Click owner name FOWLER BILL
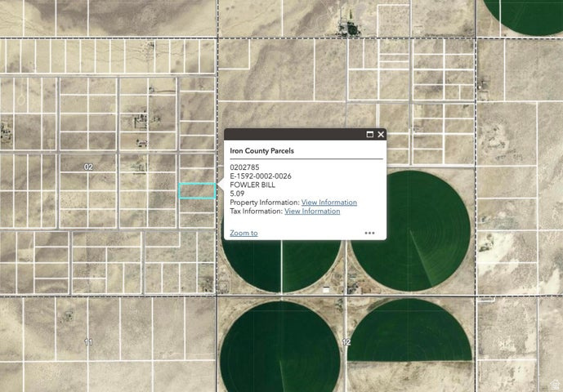This screenshot has width=563, height=392. pyautogui.click(x=252, y=185)
